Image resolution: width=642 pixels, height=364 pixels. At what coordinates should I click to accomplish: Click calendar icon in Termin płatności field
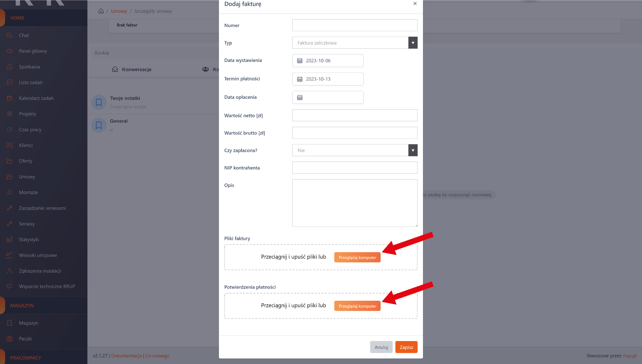tap(299, 79)
